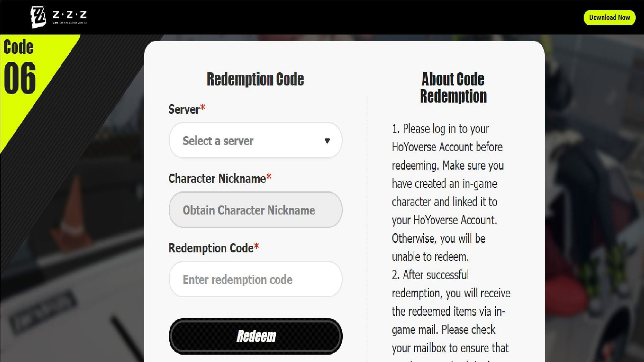The height and width of the screenshot is (362, 644).
Task: Click the About Code Redemption section header
Action: coord(453,86)
